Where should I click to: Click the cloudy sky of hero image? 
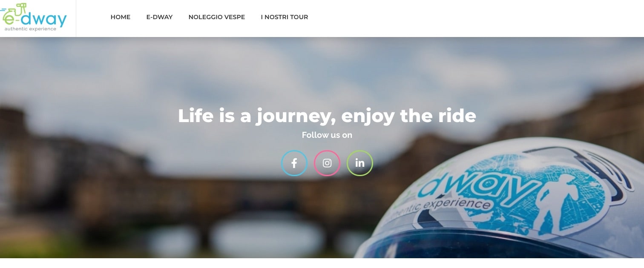(x=256, y=68)
